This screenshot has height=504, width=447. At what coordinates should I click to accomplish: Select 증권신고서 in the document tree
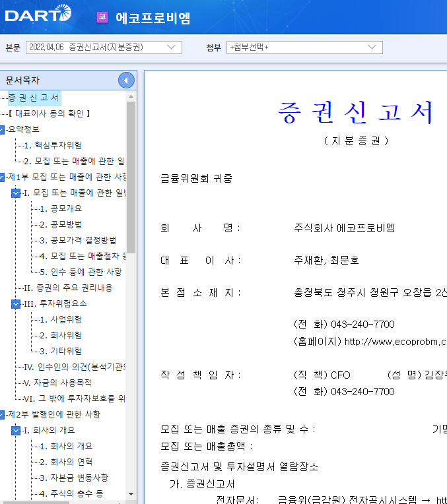[x=34, y=98]
